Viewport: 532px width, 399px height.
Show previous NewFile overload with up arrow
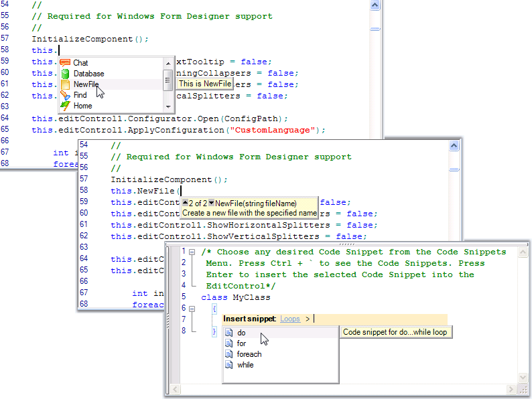point(185,203)
